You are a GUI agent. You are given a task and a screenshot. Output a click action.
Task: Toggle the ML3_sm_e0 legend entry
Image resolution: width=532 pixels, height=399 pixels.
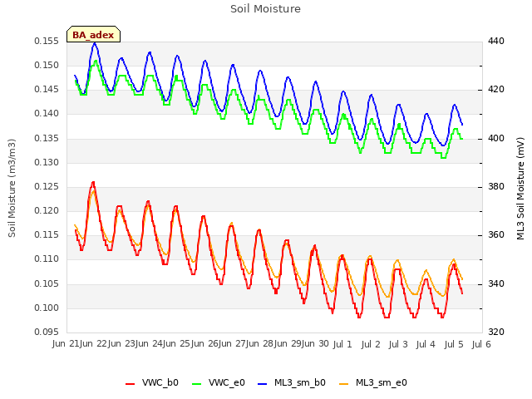[373, 382]
